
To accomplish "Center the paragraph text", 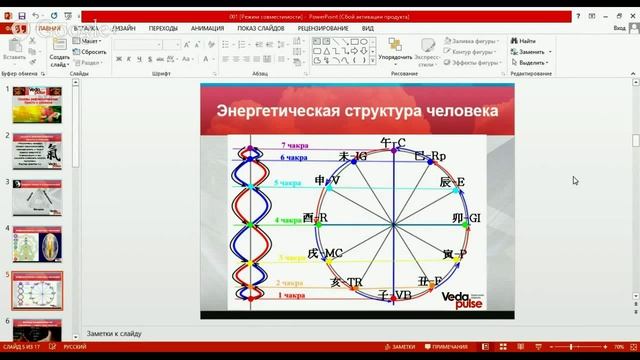I will [236, 59].
